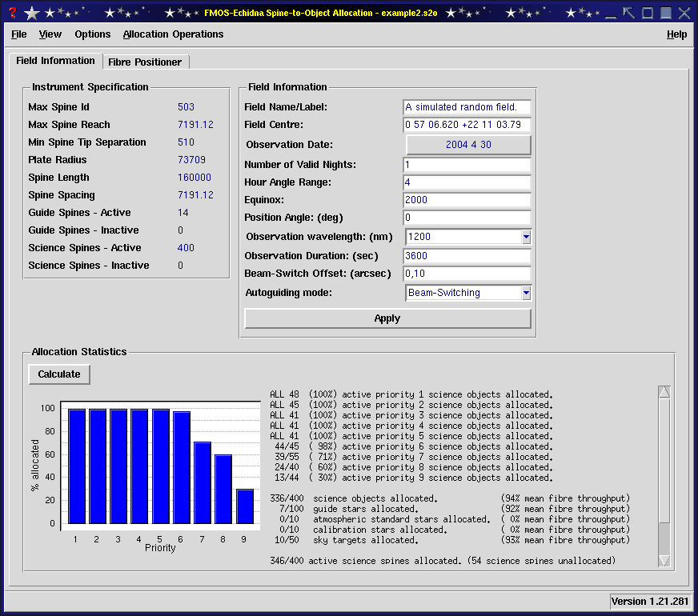698x616 pixels.
Task: Click the Calculate statistics button
Action: click(x=59, y=374)
